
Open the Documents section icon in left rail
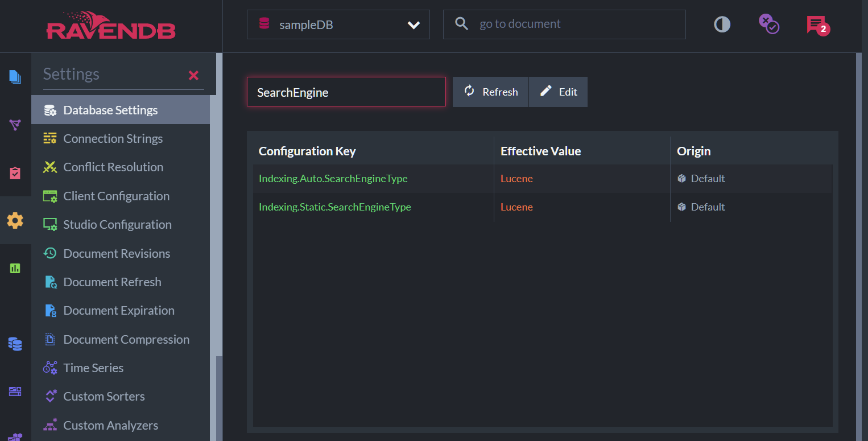click(15, 77)
